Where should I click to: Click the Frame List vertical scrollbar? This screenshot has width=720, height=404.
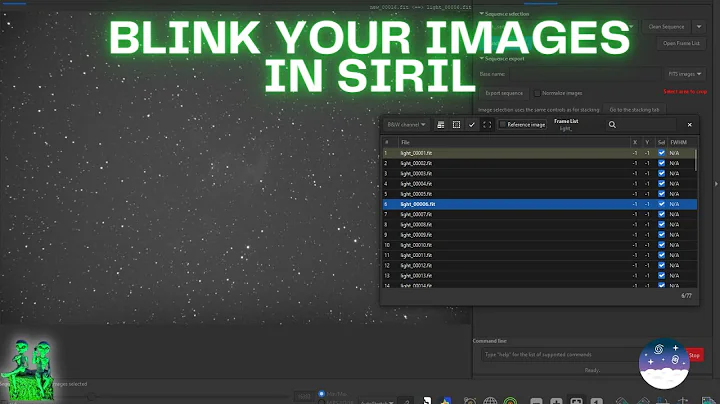[x=696, y=160]
